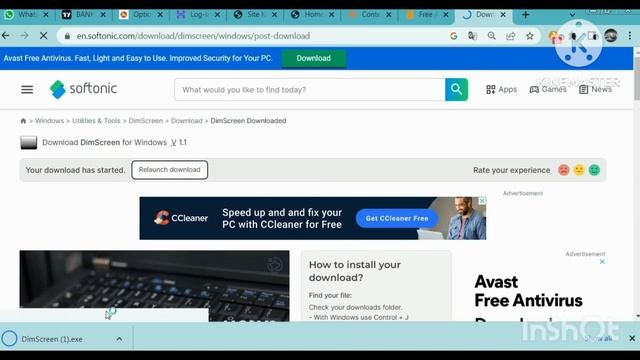This screenshot has height=360, width=640.
Task: Open the Chrome three-dot menu
Action: tap(630, 36)
